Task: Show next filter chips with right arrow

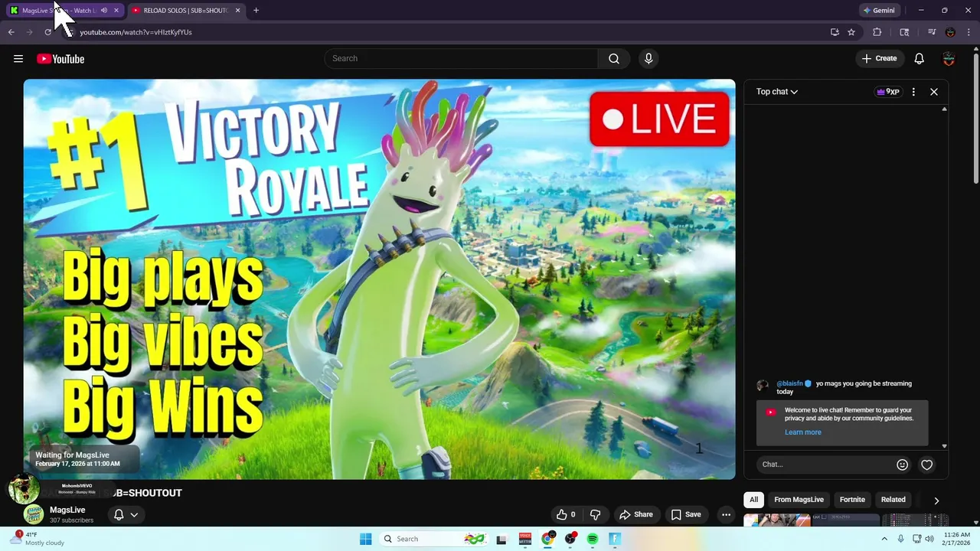Action: coord(936,500)
